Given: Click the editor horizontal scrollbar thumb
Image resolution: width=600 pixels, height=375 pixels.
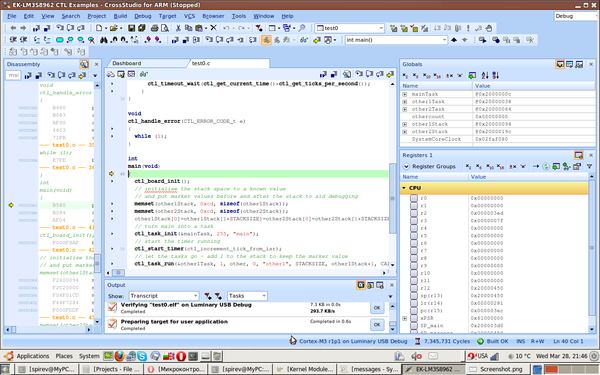Looking at the screenshot, I should point(118,272).
